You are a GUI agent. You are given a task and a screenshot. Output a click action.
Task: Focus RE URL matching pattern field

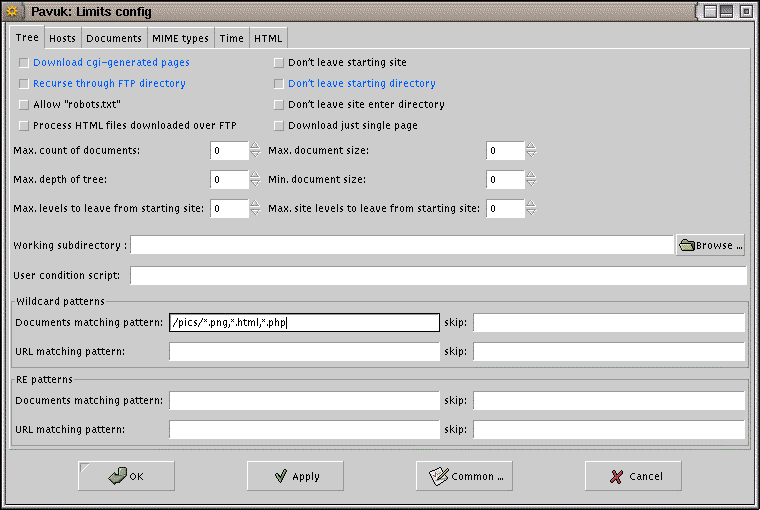(304, 430)
